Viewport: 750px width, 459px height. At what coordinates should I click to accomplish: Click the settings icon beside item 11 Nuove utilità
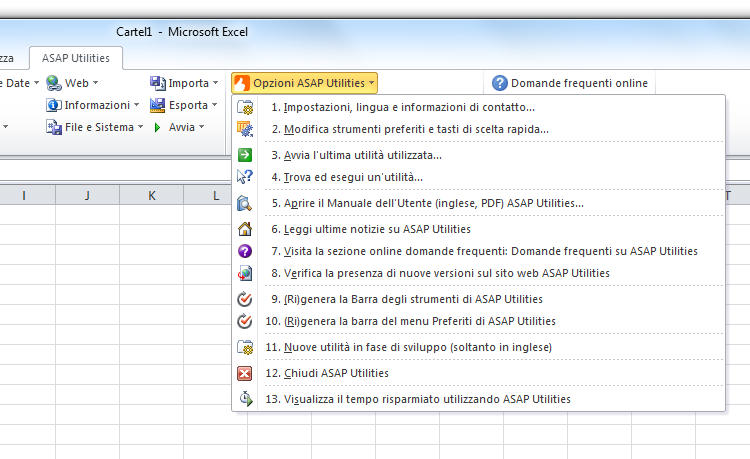click(245, 347)
